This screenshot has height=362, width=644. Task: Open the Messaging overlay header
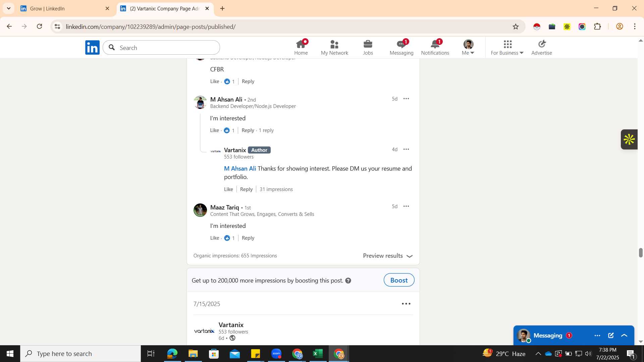[x=574, y=336]
